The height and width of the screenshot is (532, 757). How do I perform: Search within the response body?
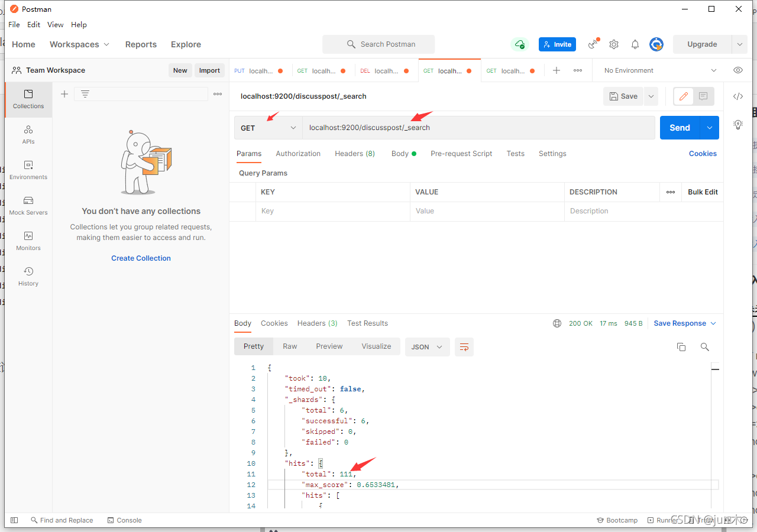(x=705, y=347)
